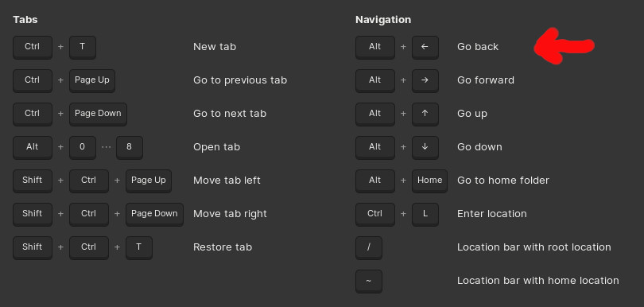Click the 8 key in Open tab row
Viewport: 644px width, 307px height.
130,148
